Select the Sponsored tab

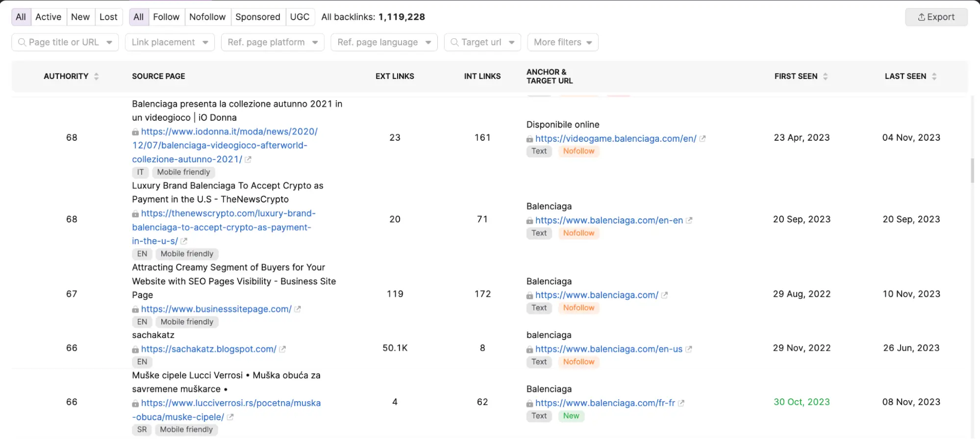point(257,17)
